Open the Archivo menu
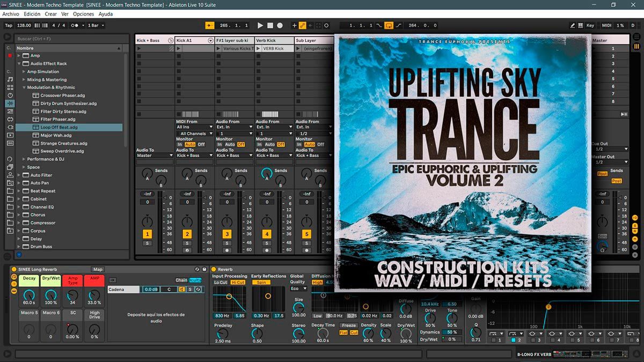 pyautogui.click(x=11, y=14)
